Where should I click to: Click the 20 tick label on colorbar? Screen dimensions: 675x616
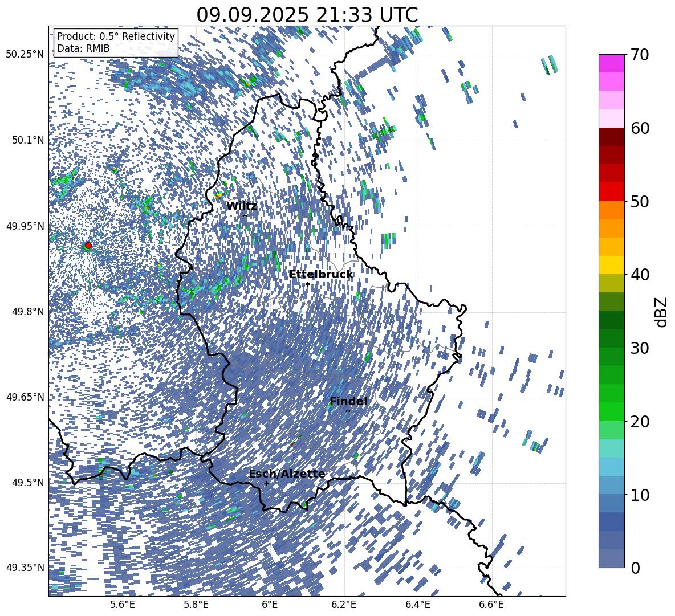pyautogui.click(x=640, y=421)
